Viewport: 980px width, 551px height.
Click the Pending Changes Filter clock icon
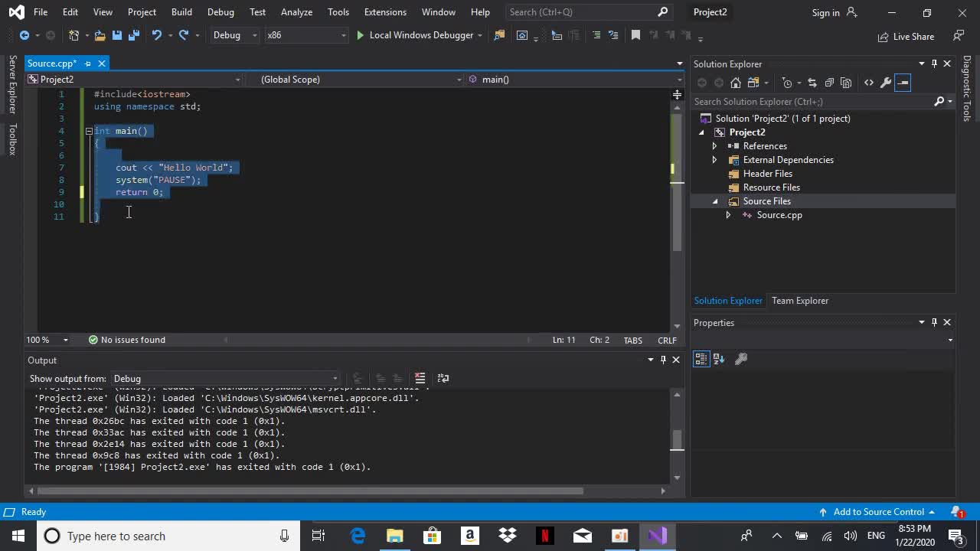pyautogui.click(x=787, y=83)
